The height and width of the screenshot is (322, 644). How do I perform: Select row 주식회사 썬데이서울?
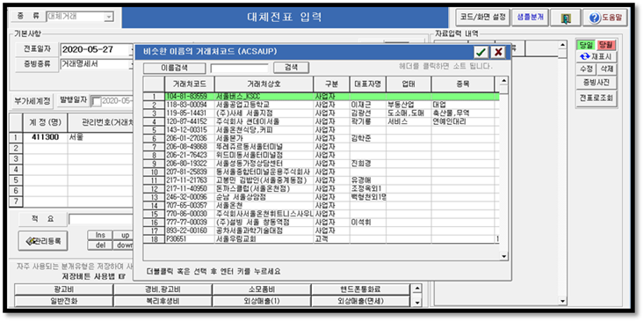(322, 121)
